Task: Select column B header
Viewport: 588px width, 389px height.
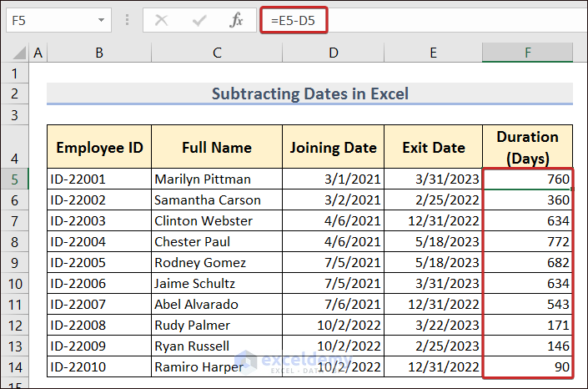Action: click(99, 53)
